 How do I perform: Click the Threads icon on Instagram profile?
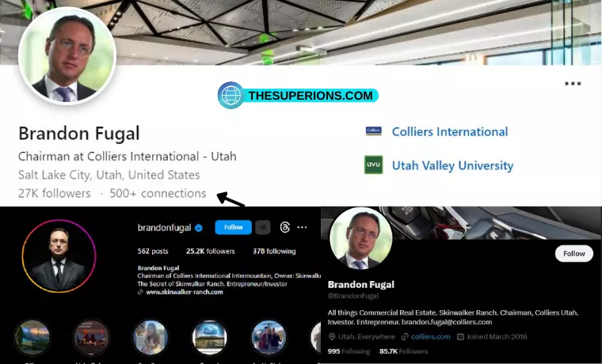(285, 227)
